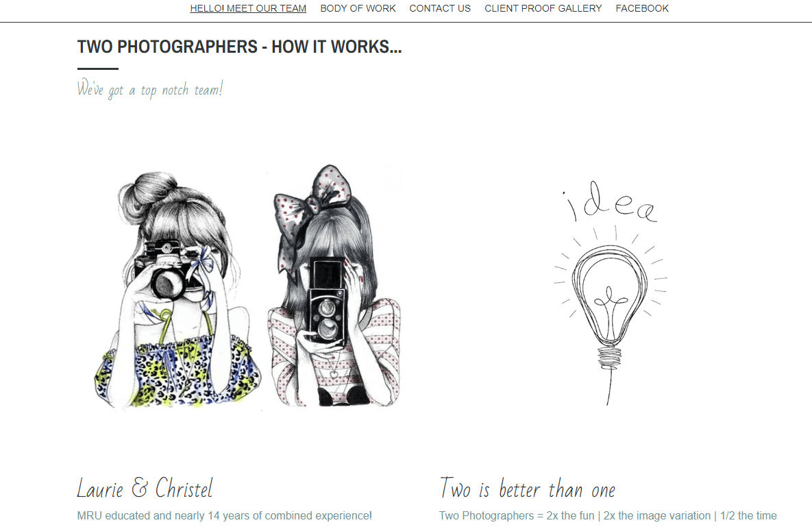
Task: Select the girl with the hair bun illustration
Action: [x=177, y=290]
